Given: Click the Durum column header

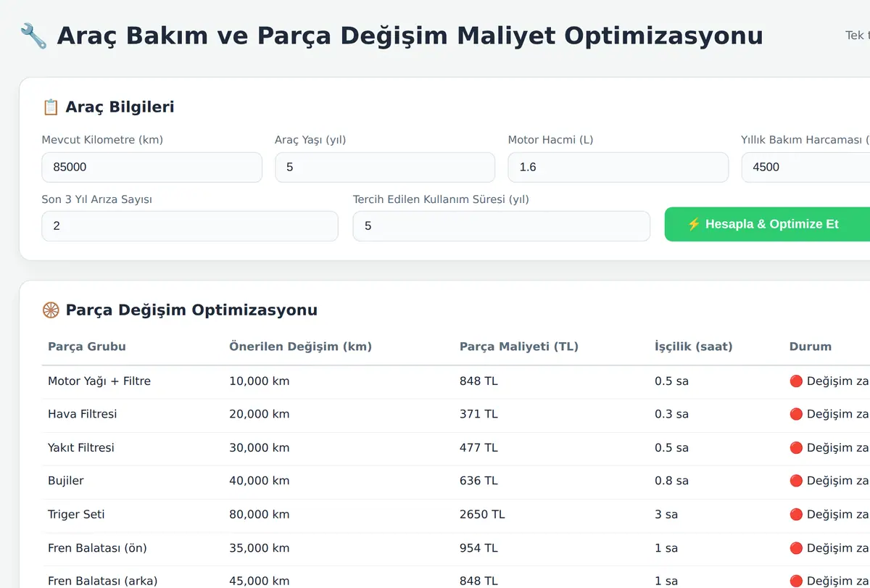Looking at the screenshot, I should 811,347.
